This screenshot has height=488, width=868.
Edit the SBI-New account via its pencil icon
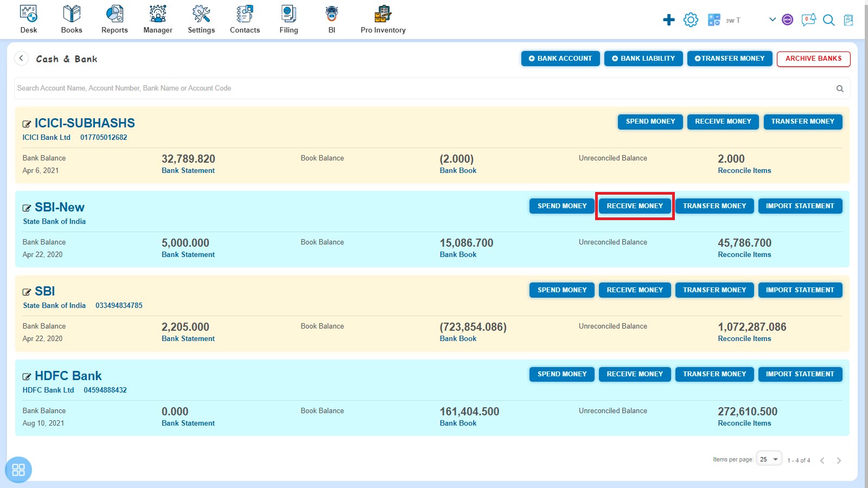(27, 208)
